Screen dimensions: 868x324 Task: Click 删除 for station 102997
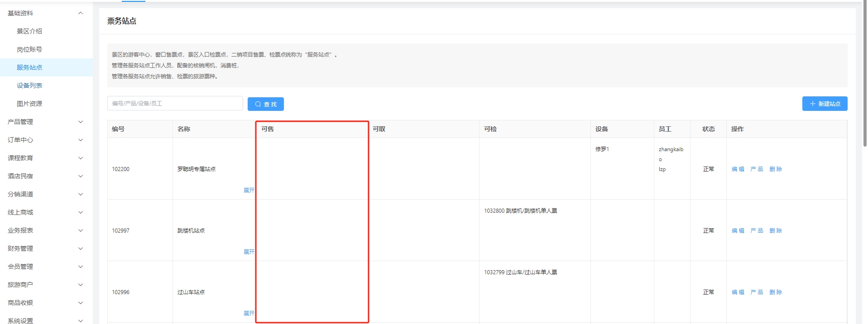click(x=775, y=231)
